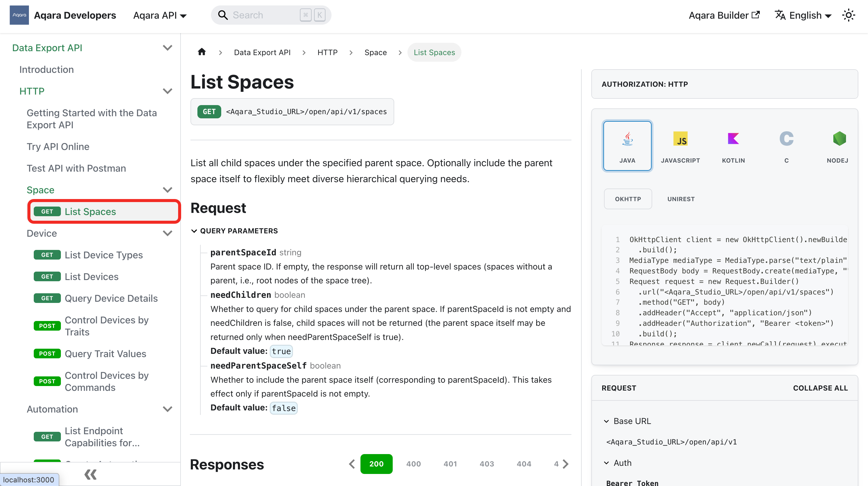Click the Authorization: HTTP panel header
Image resolution: width=868 pixels, height=486 pixels.
click(x=725, y=84)
